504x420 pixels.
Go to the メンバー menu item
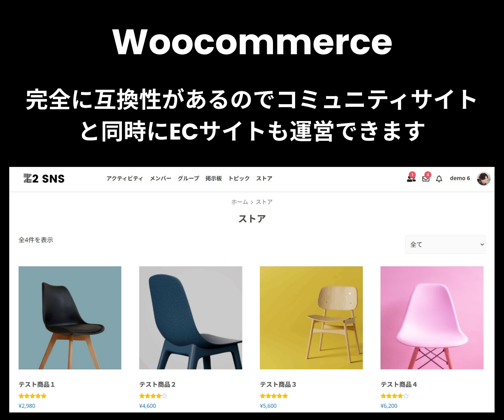[161, 178]
